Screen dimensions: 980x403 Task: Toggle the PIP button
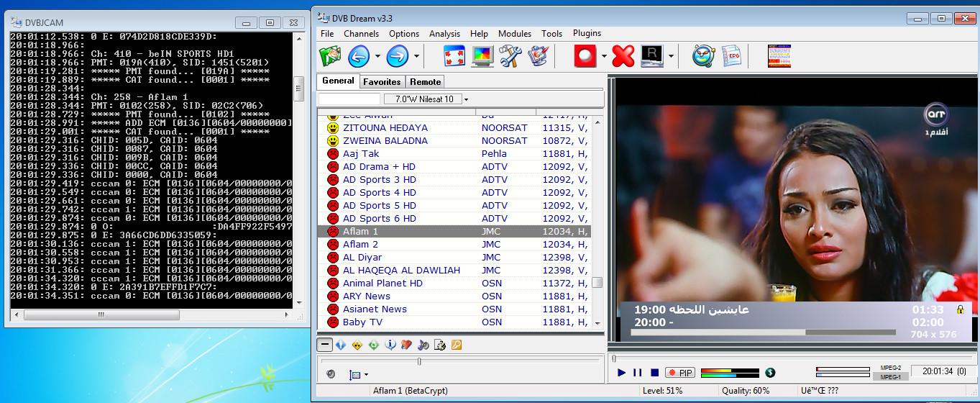point(680,373)
